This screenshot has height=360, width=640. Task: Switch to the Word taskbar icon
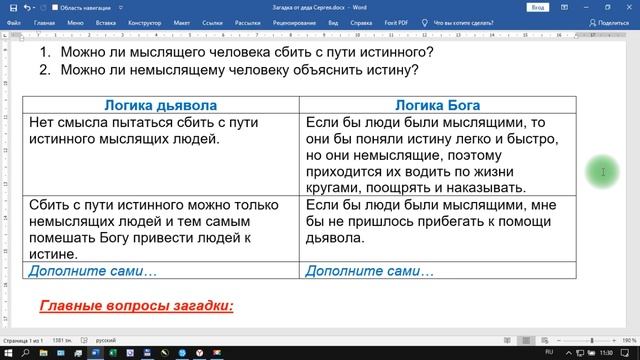(x=96, y=353)
